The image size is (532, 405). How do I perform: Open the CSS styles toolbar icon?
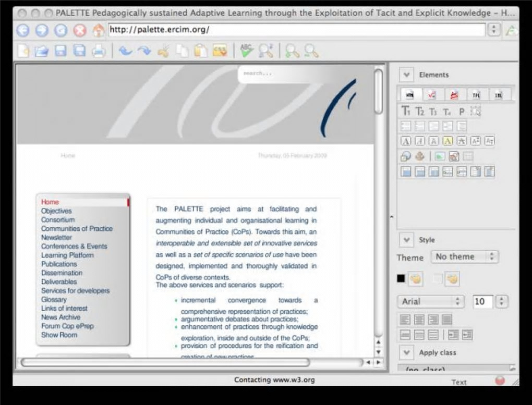point(220,51)
